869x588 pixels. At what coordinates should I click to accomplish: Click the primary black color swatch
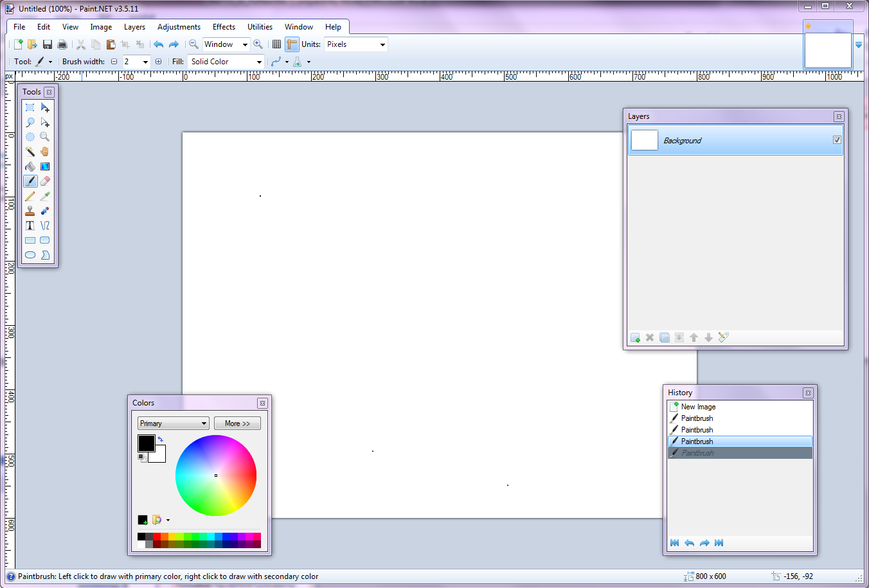[x=146, y=443]
